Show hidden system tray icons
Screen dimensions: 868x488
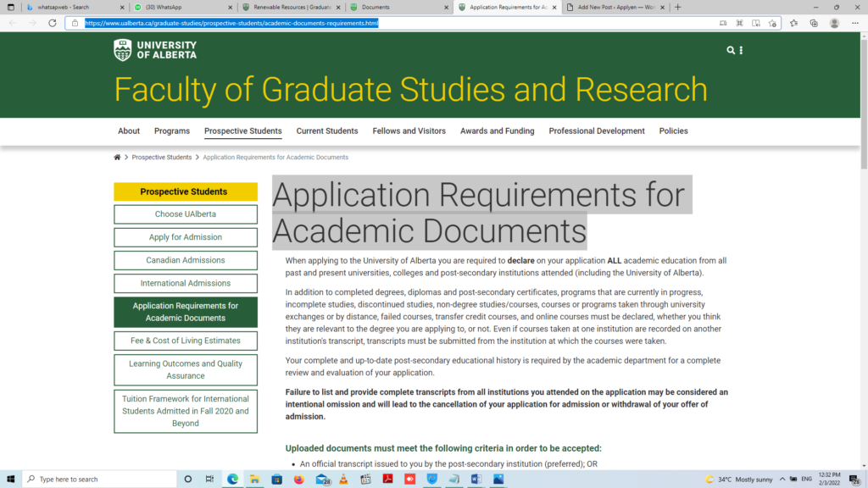tap(782, 480)
